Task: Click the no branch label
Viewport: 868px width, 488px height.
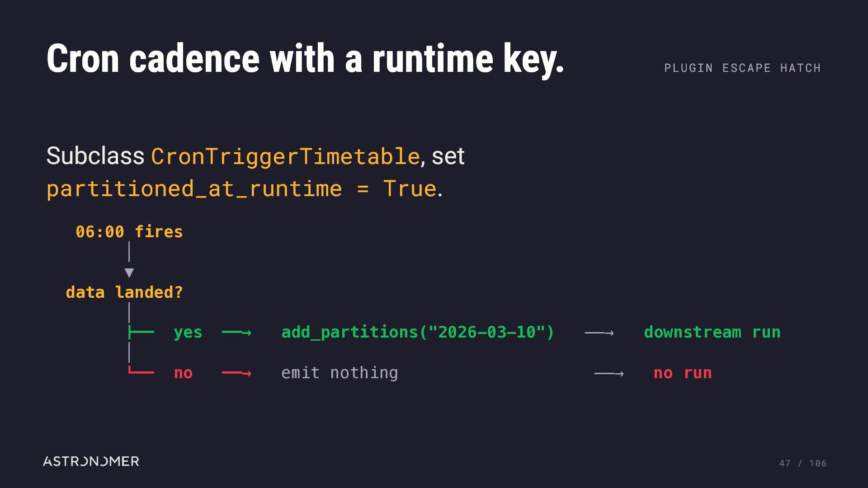Action: coord(184,373)
